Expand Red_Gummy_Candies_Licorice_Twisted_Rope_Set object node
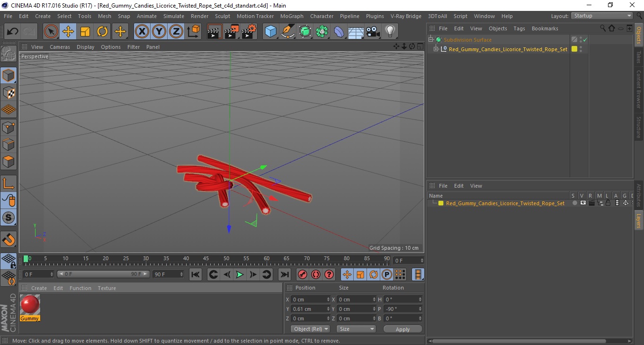Viewport: 644px width, 345px height. point(436,49)
